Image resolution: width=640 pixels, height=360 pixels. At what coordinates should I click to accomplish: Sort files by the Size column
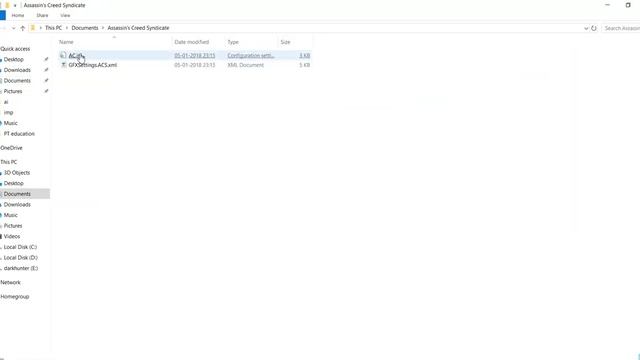point(285,42)
